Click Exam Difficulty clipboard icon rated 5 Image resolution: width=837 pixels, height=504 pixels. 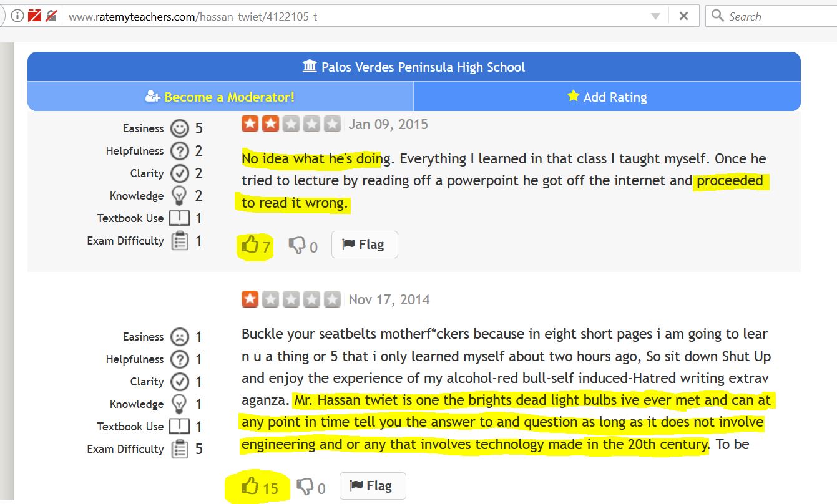pos(180,449)
